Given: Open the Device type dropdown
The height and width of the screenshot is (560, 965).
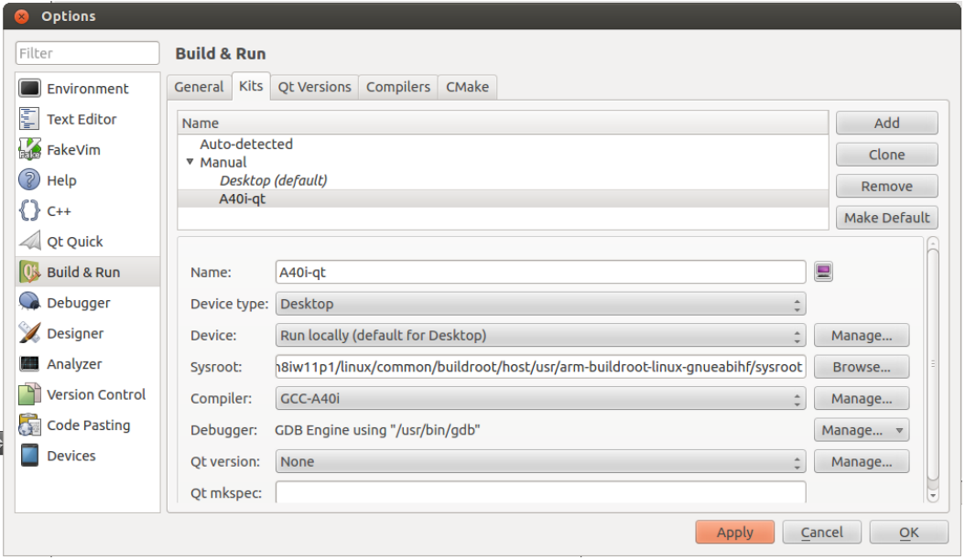Looking at the screenshot, I should point(540,304).
